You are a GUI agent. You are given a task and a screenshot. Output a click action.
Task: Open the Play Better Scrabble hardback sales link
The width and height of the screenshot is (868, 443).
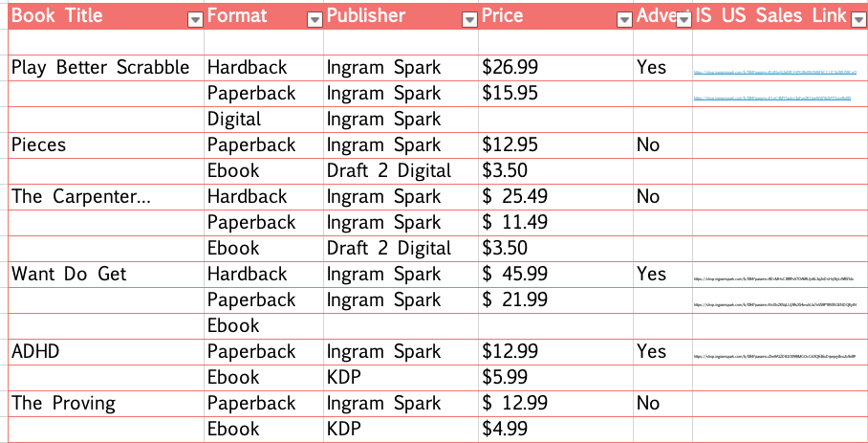pos(775,72)
